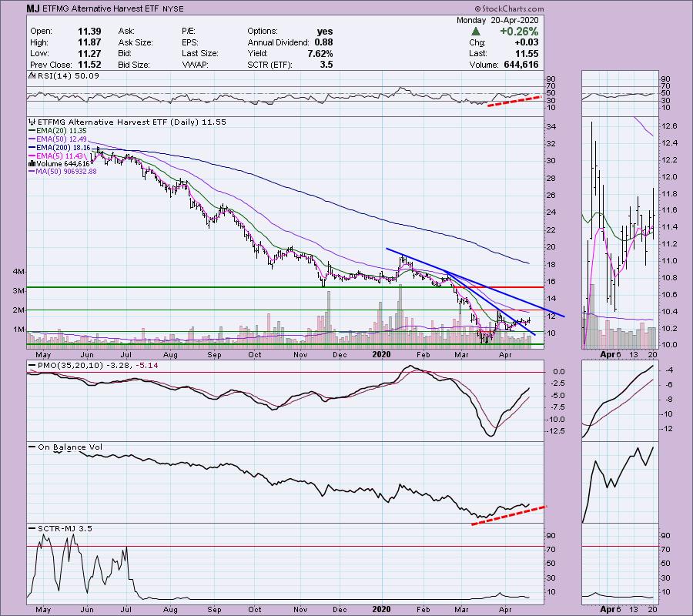This screenshot has width=693, height=616.
Task: Click the +0.26% percent change
Action: pos(519,32)
